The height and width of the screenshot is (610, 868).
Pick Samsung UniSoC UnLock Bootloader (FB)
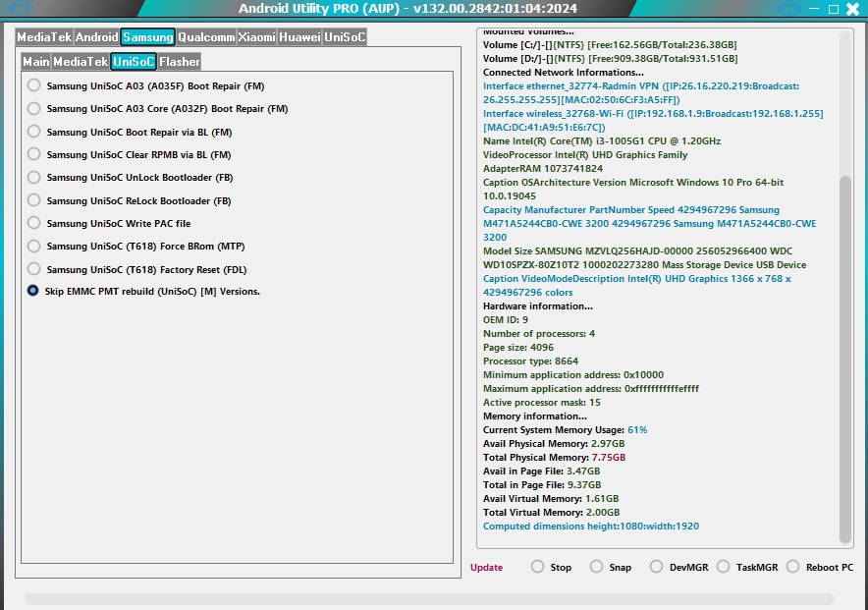tap(32, 177)
